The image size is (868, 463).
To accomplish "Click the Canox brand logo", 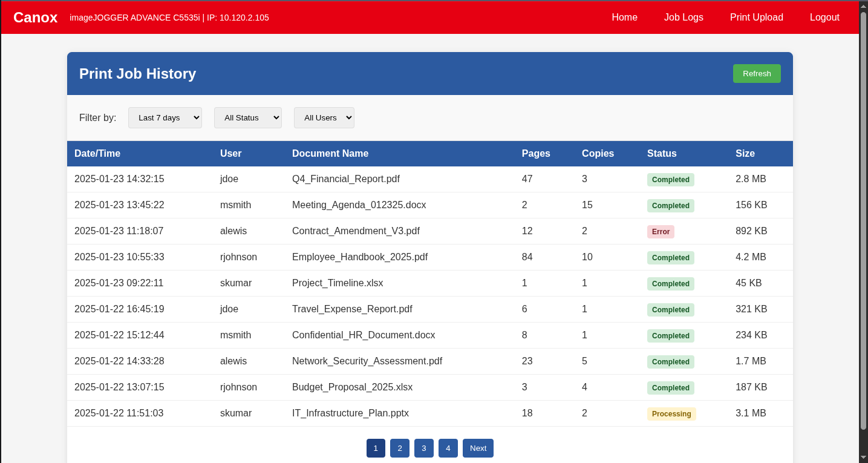I will (x=35, y=18).
